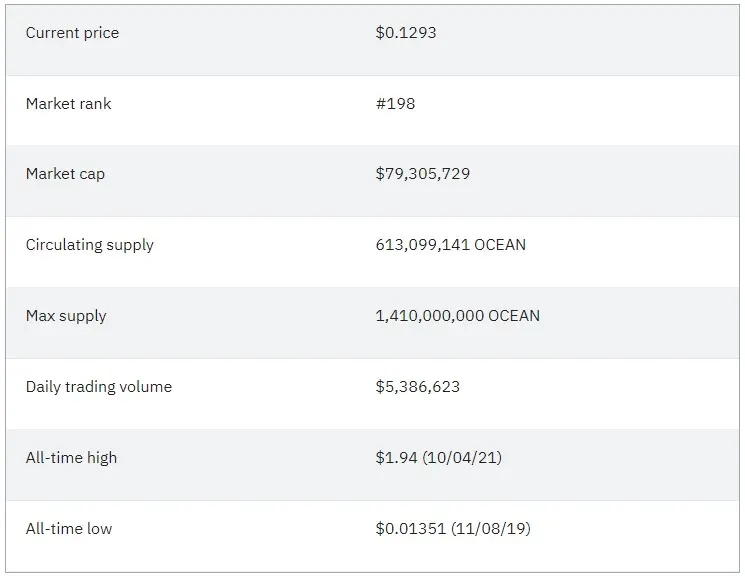Select the $79,305,729 market cap value
Viewport: 745px width, 576px height.
point(422,174)
